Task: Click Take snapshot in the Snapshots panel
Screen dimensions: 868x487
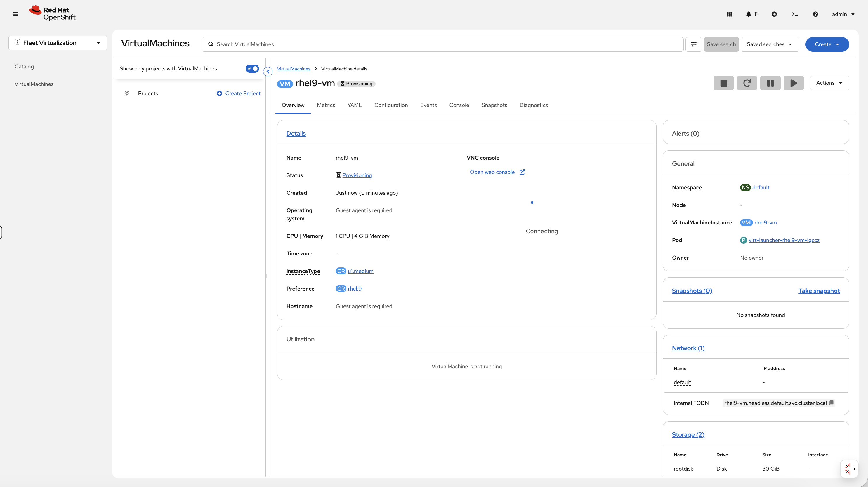Action: (820, 291)
